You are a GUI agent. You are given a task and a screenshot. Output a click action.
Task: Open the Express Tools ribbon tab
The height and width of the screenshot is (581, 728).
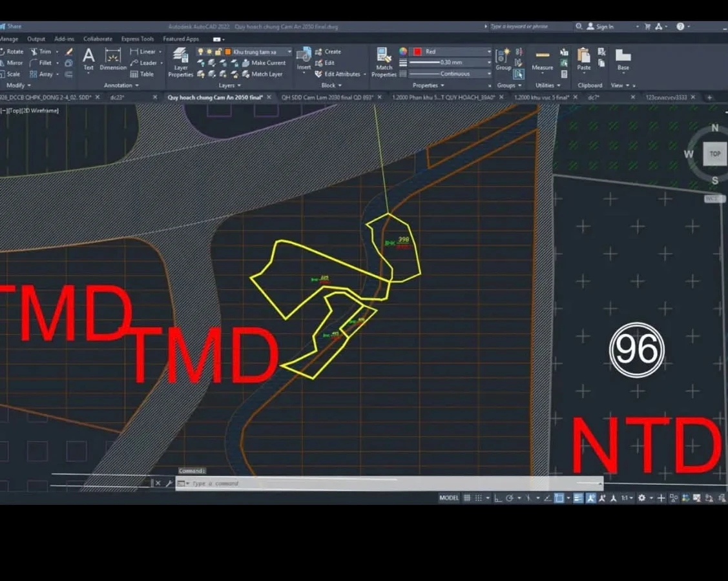point(138,39)
